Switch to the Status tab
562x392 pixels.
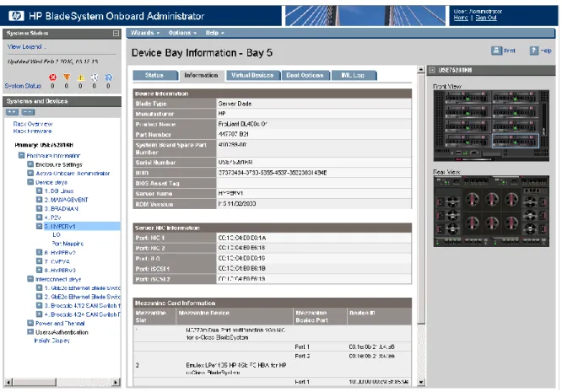(154, 76)
